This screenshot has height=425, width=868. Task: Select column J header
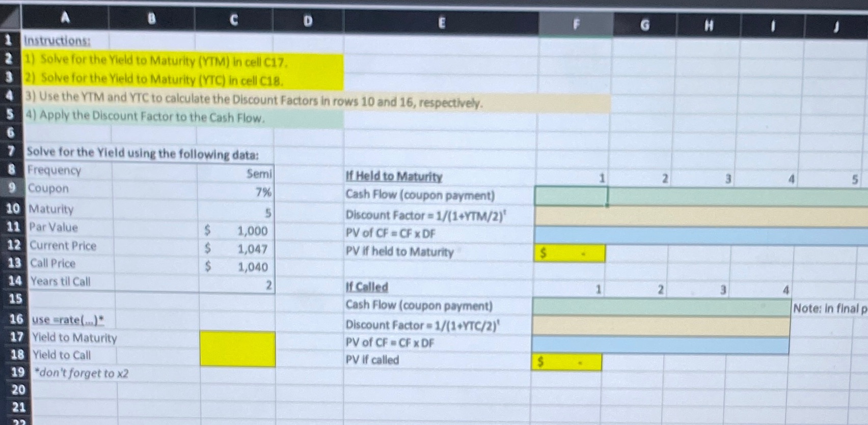[x=836, y=28]
